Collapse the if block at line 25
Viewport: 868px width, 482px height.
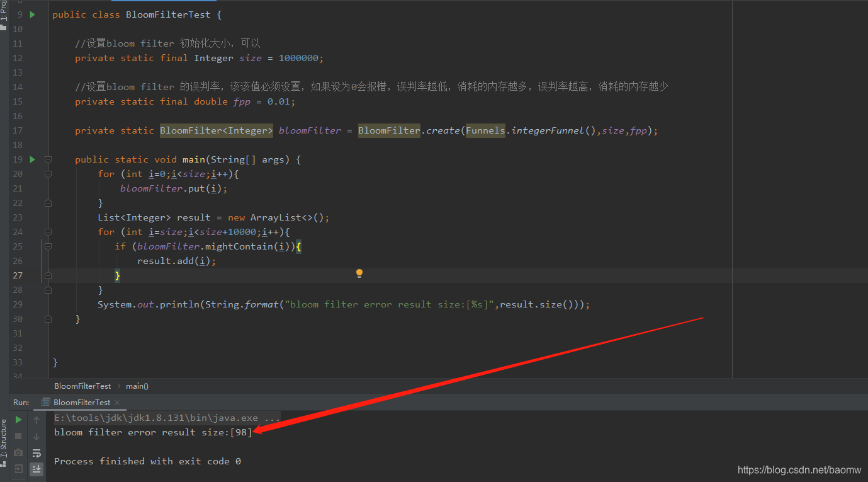(48, 246)
